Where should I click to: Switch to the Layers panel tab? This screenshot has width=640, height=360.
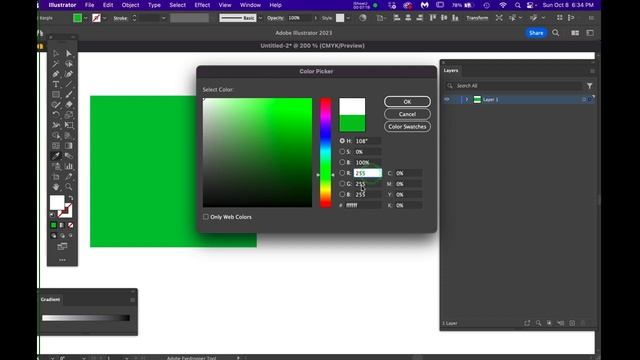click(451, 70)
